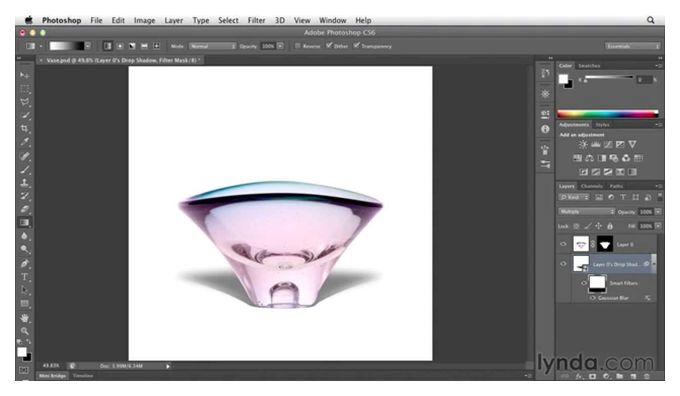680x396 pixels.
Task: Toggle lock all on layer
Action: [610, 226]
